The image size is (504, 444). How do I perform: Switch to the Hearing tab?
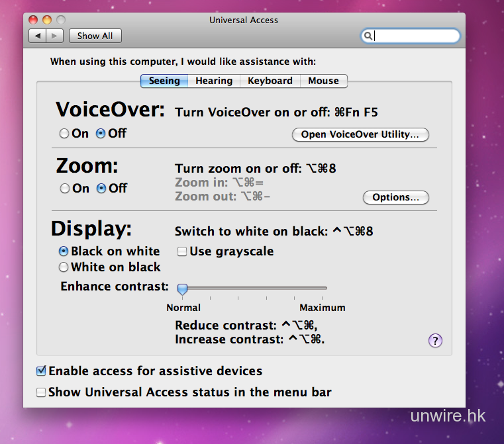213,81
